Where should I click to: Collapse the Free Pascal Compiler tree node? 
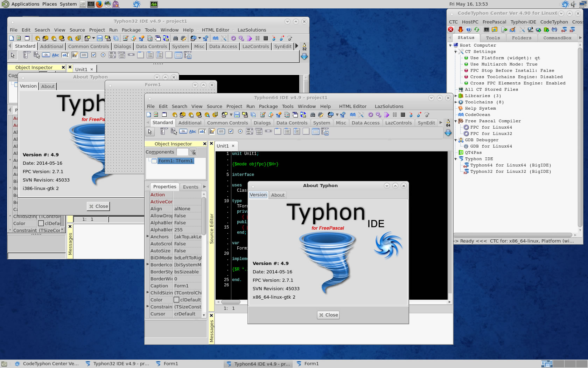click(x=456, y=121)
